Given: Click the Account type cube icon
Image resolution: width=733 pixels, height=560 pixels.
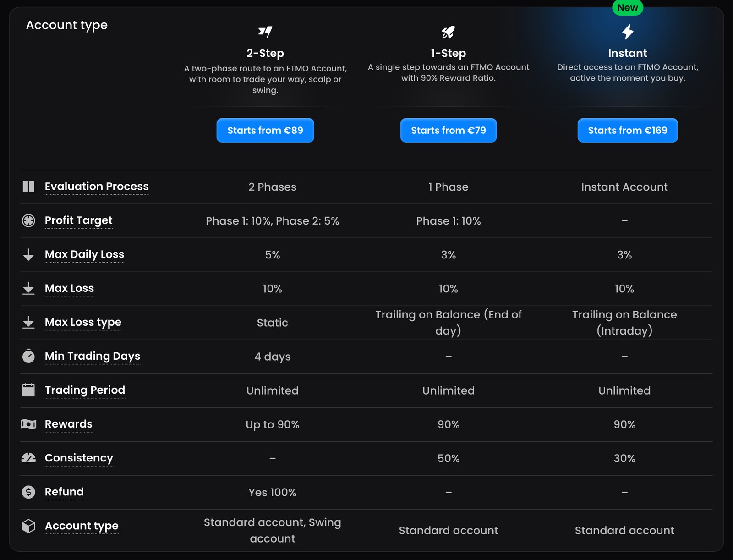Looking at the screenshot, I should (x=28, y=526).
